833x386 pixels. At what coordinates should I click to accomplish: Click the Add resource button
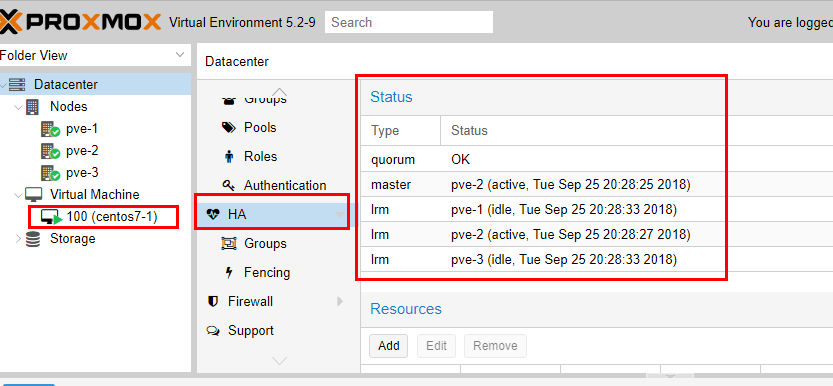pos(388,346)
